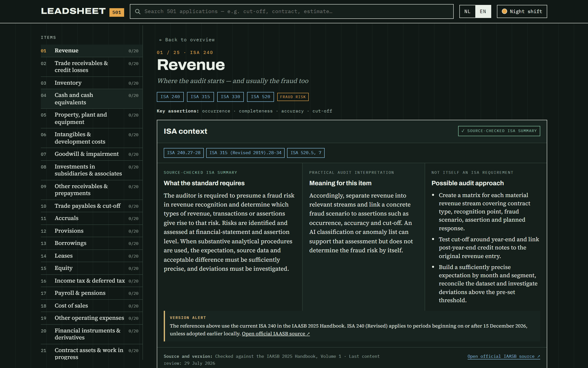Click the 'occurrence' key assertion
The height and width of the screenshot is (368, 588).
216,111
